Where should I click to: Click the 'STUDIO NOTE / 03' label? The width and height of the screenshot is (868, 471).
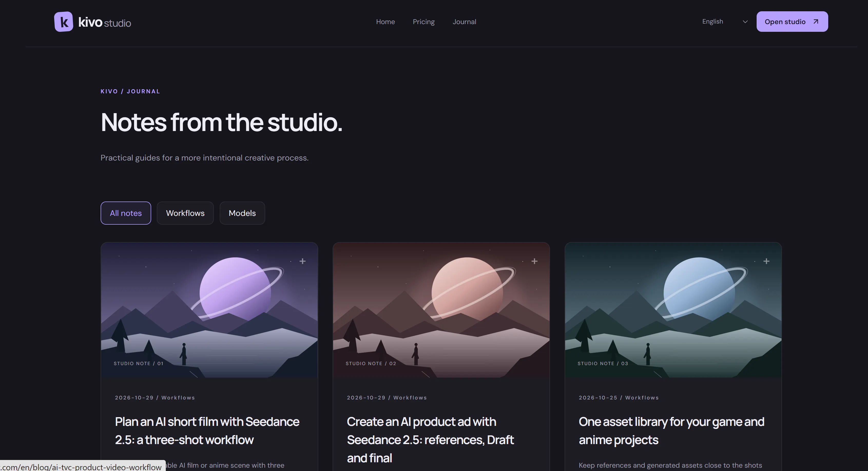(x=603, y=364)
